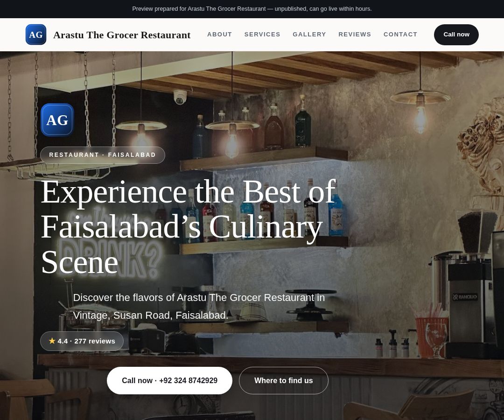The image size is (504, 420).
Task: Click the dark Call now header button
Action: (x=456, y=35)
